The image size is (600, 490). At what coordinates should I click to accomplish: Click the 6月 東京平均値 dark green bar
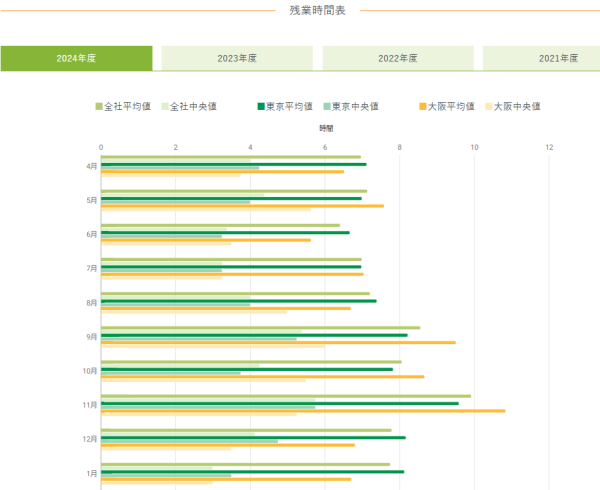[225, 233]
